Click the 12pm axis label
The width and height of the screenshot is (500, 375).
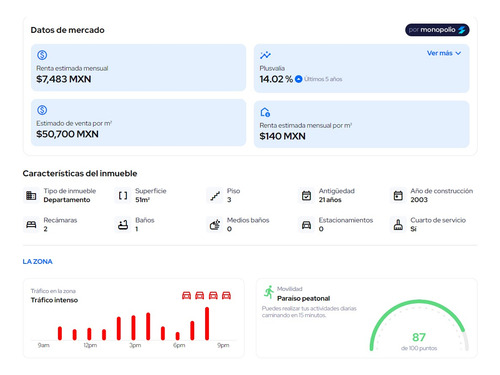(90, 345)
